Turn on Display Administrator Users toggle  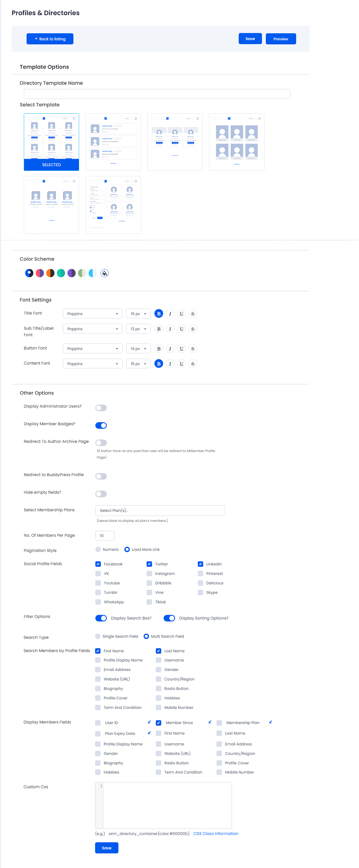101,408
